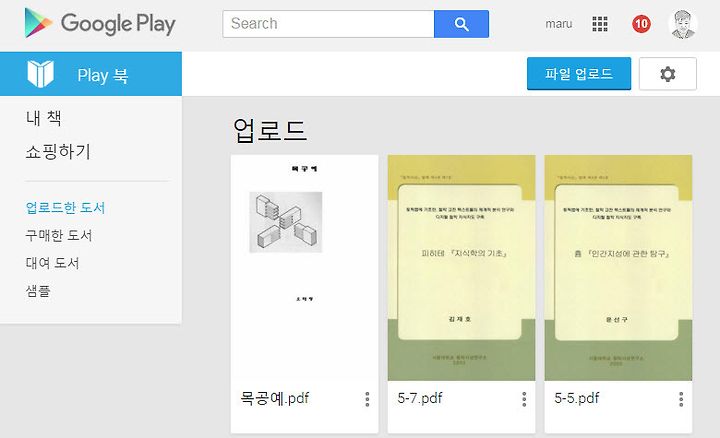Click the blue search magnifier button
The height and width of the screenshot is (438, 720).
461,24
